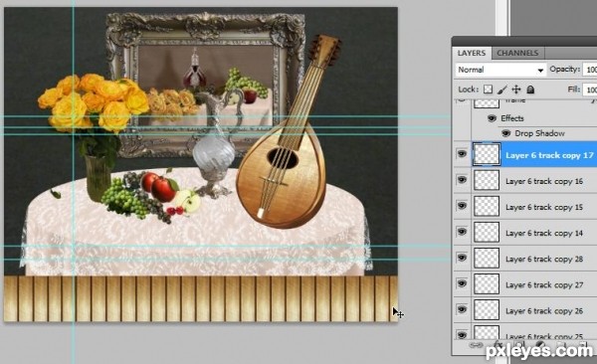This screenshot has height=364, width=597.
Task: Click thumbnail of Layer 6 track copy 17
Action: tap(487, 154)
